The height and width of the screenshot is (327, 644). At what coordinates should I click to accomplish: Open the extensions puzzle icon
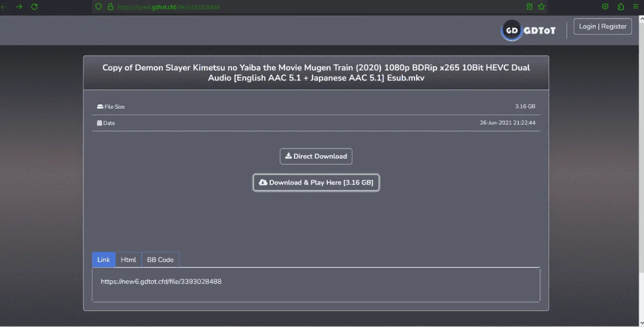pos(621,7)
